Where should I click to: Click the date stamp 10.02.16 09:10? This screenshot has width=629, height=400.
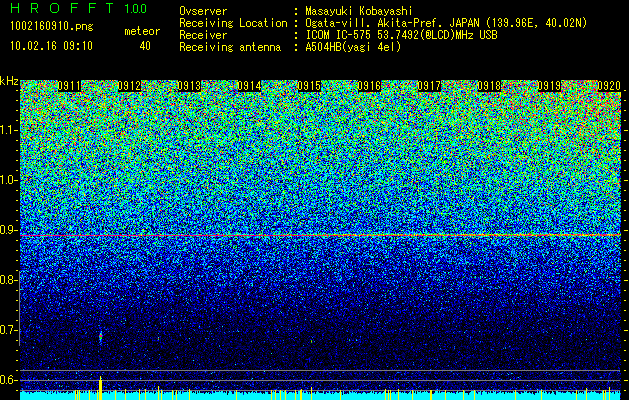click(51, 46)
